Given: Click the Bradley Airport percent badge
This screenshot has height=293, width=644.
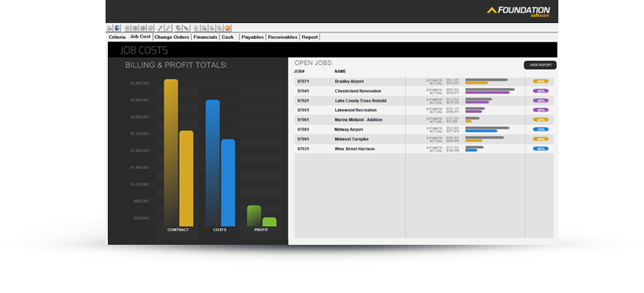Looking at the screenshot, I should point(541,81).
